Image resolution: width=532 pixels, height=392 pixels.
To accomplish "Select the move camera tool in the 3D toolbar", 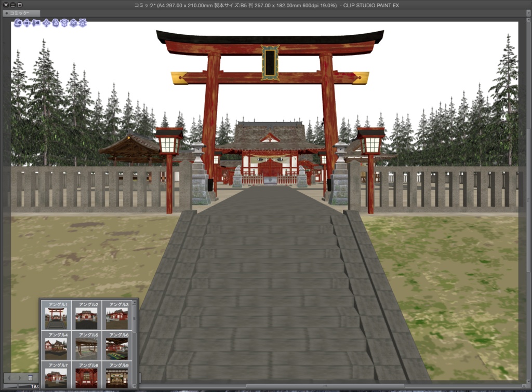I will [27, 23].
